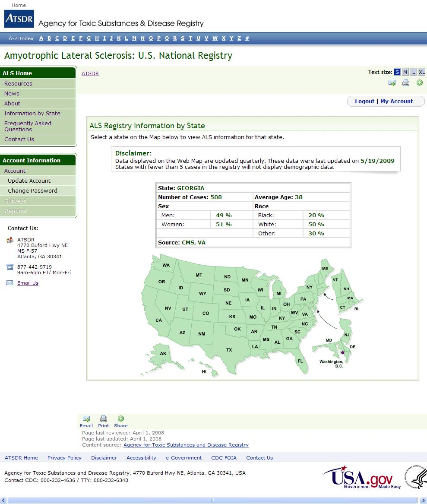The image size is (427, 504).
Task: Open the Home link at page top
Action: coord(19,5)
